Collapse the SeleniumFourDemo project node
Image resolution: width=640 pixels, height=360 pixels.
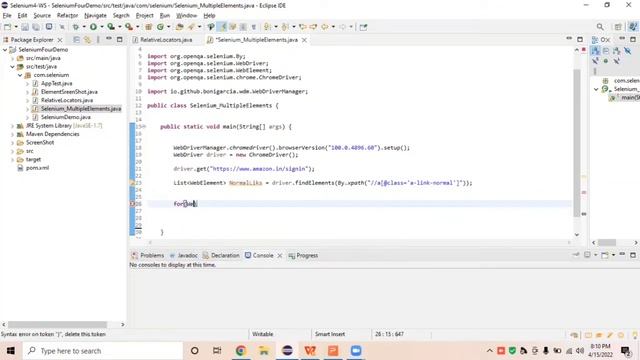click(x=5, y=49)
